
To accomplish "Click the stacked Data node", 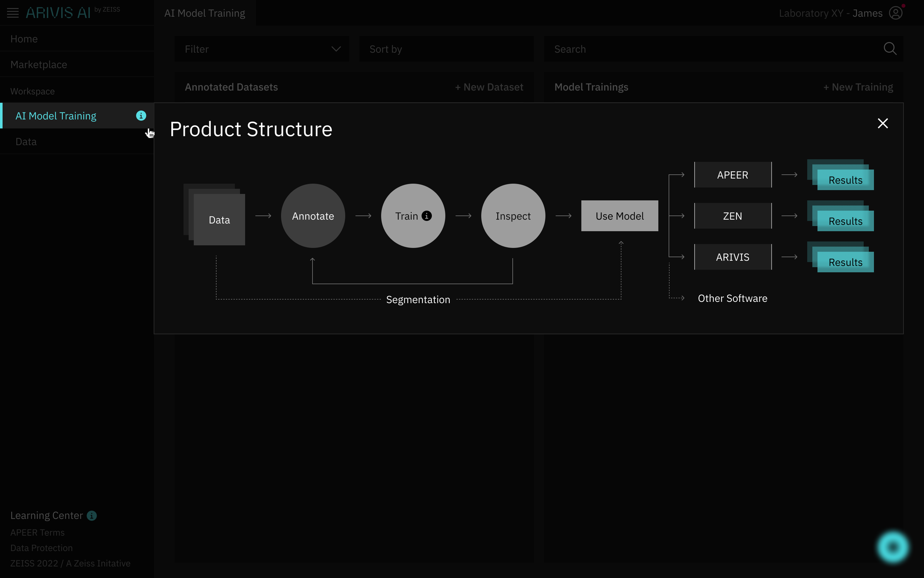I will coord(215,215).
